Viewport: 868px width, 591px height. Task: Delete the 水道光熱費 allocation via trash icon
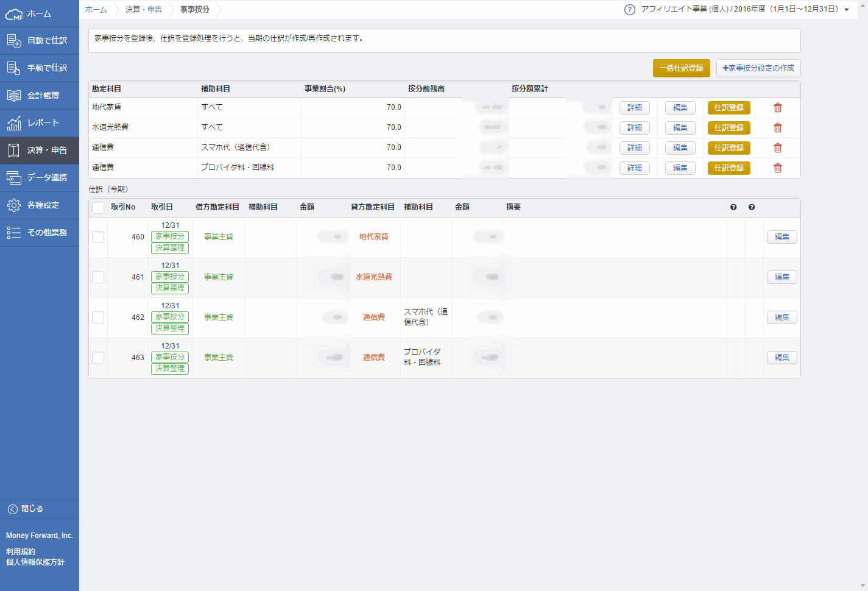coord(777,128)
